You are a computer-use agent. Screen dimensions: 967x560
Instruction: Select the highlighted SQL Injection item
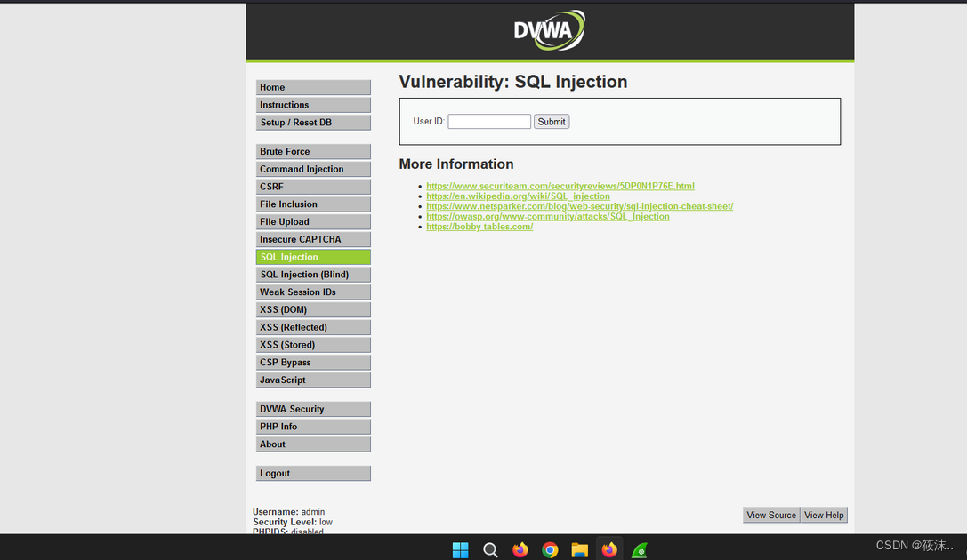tap(313, 257)
